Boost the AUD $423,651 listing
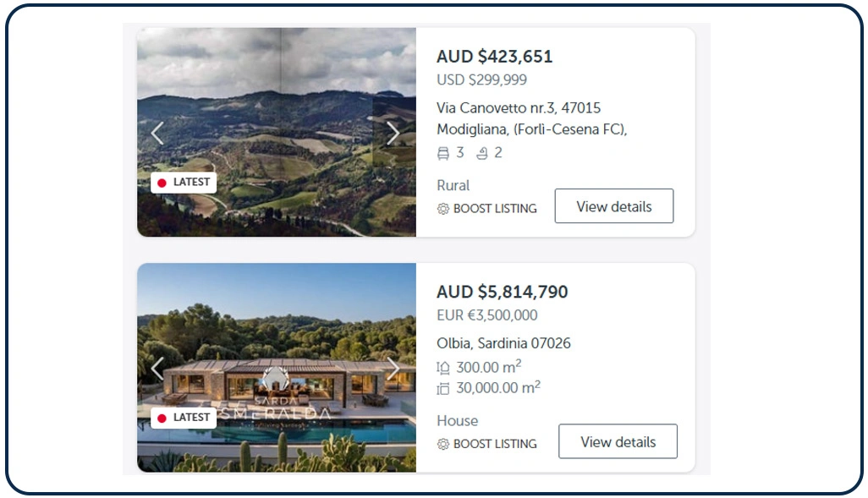The image size is (868, 498). [x=494, y=209]
